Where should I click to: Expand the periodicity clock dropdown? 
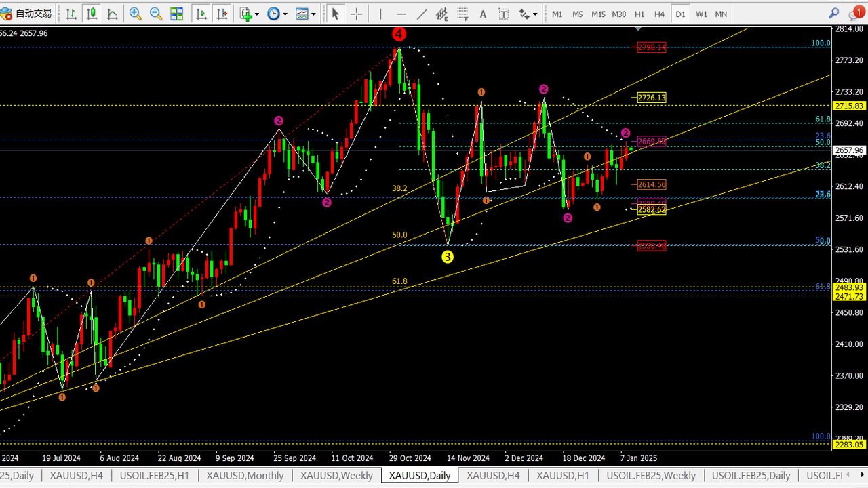point(277,14)
